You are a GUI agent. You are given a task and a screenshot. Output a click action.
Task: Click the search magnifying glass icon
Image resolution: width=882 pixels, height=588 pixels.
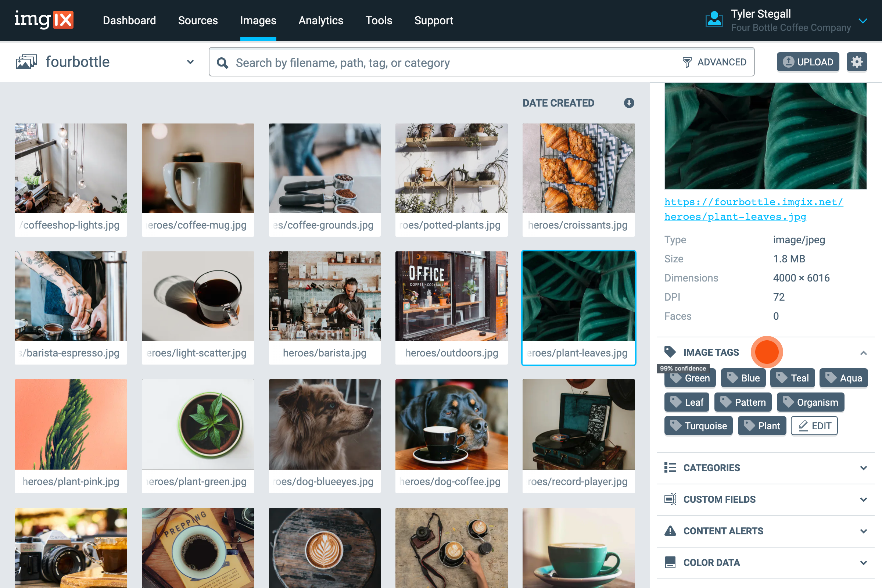coord(223,62)
